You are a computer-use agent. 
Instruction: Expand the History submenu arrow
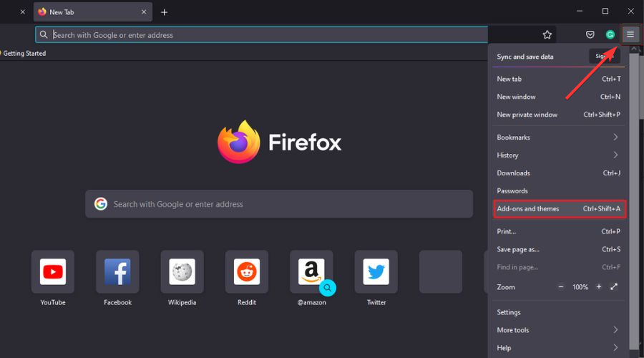pyautogui.click(x=615, y=155)
